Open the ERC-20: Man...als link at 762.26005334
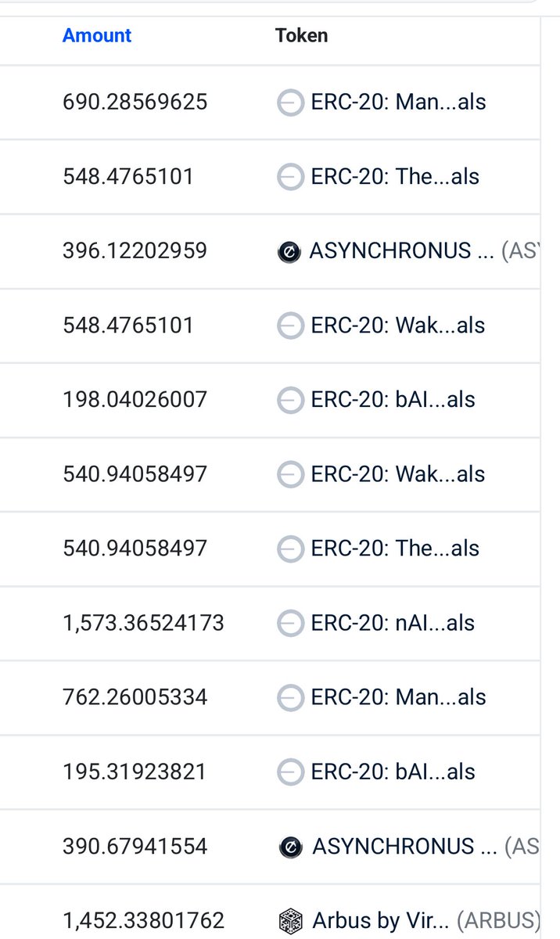 (398, 697)
